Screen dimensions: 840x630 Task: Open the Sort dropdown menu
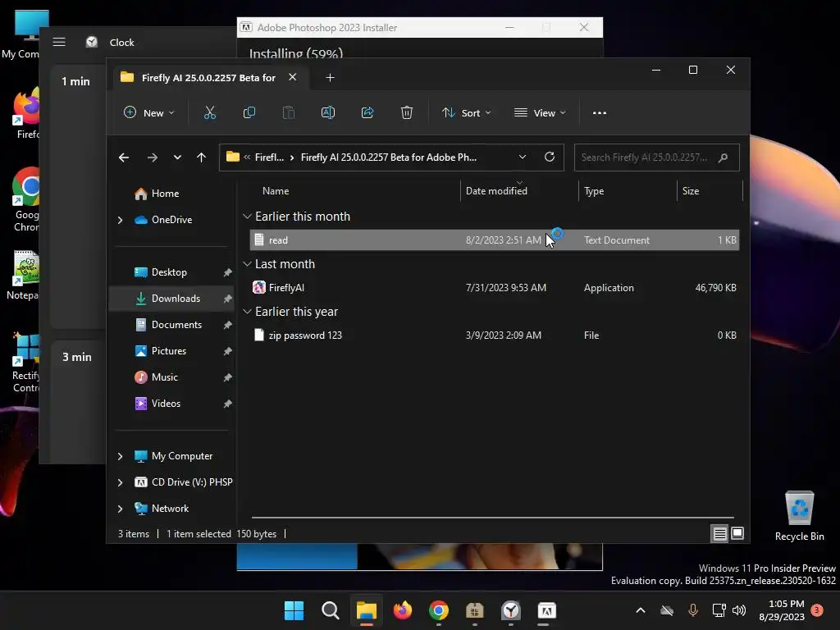pyautogui.click(x=466, y=113)
